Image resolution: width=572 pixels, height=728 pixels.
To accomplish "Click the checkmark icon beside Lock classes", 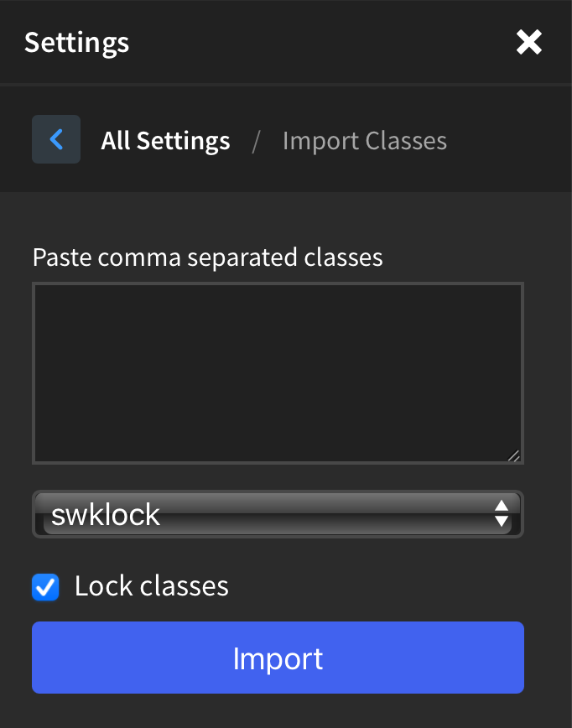I will coord(45,587).
